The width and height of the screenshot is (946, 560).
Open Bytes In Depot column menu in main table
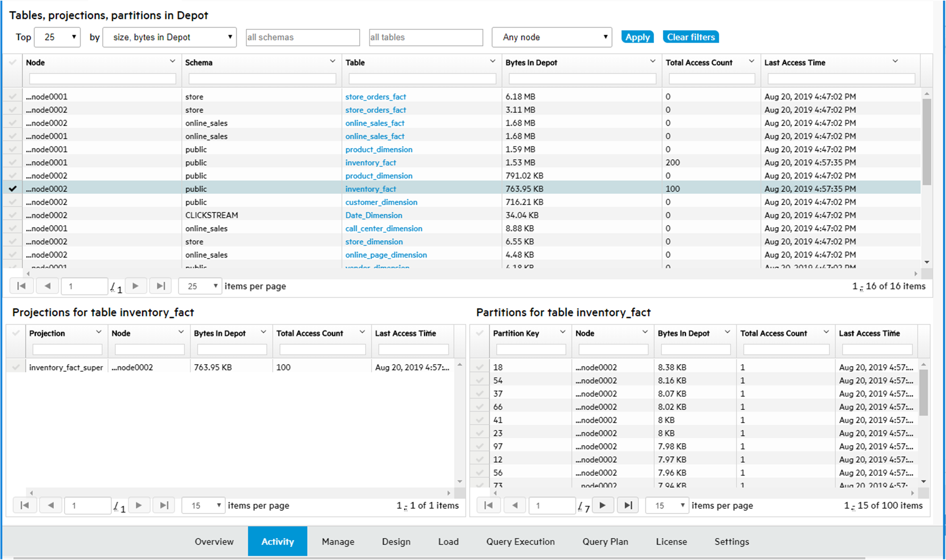[653, 61]
